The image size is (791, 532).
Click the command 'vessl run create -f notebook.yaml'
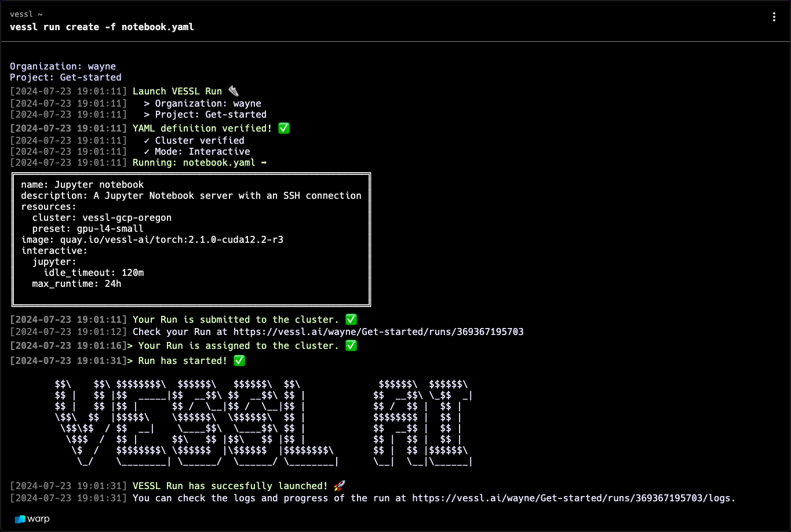pos(102,27)
